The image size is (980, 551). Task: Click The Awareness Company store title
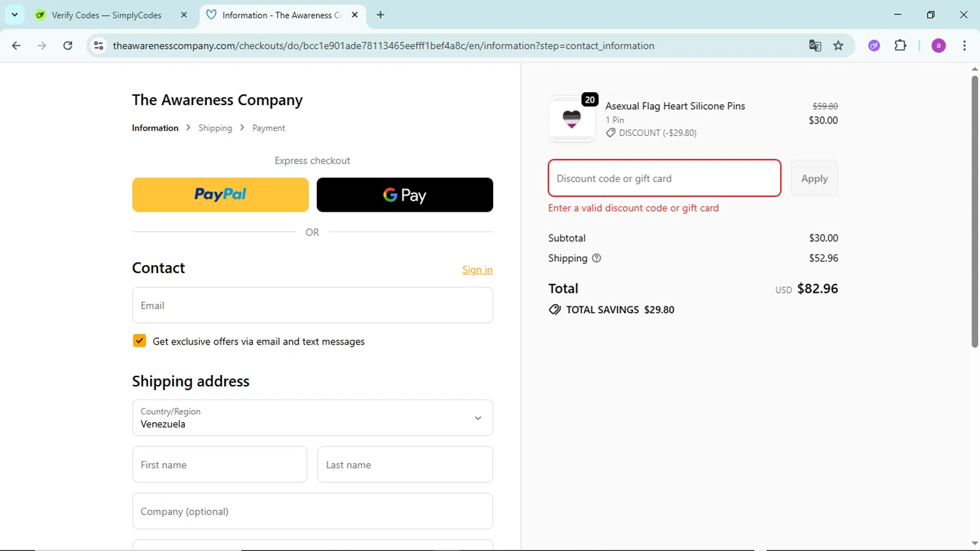(x=217, y=100)
